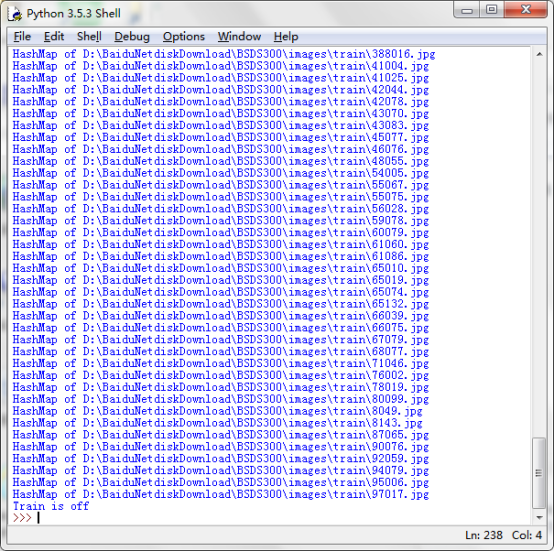Click the HashMap line for 388016.jpg

[224, 54]
